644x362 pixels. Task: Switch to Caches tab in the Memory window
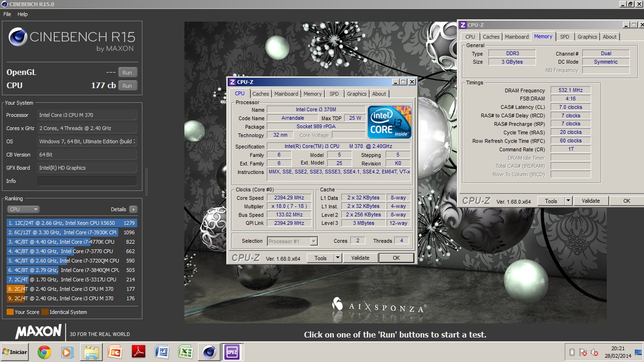[491, 37]
